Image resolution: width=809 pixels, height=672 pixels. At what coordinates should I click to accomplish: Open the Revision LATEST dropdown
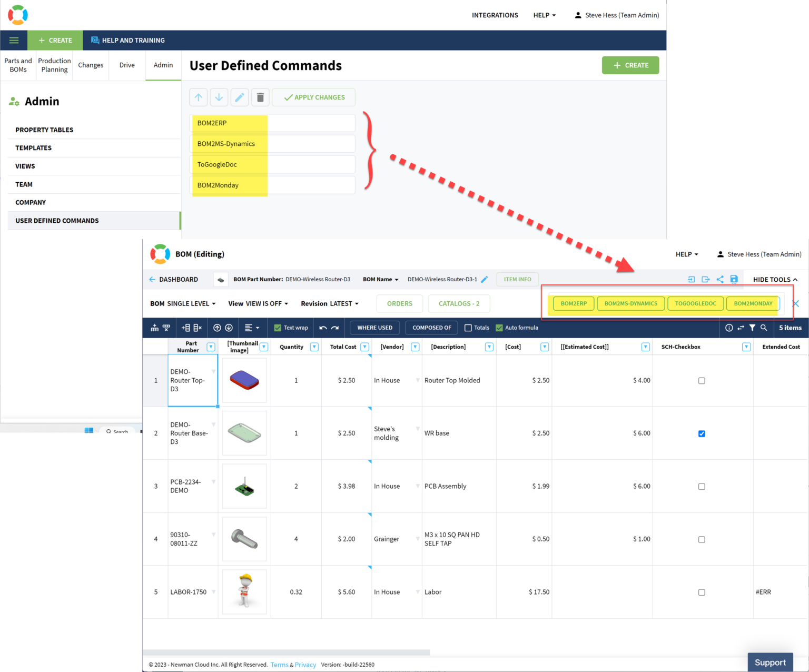pyautogui.click(x=330, y=304)
